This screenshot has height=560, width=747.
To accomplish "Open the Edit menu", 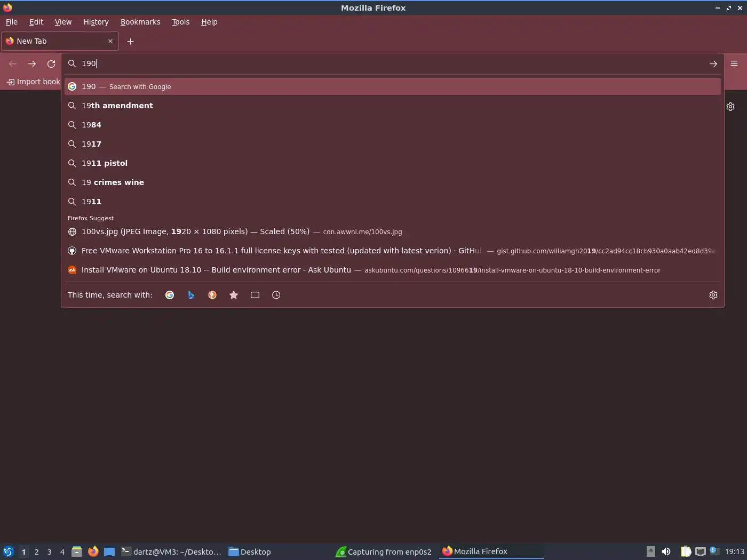I will [36, 22].
